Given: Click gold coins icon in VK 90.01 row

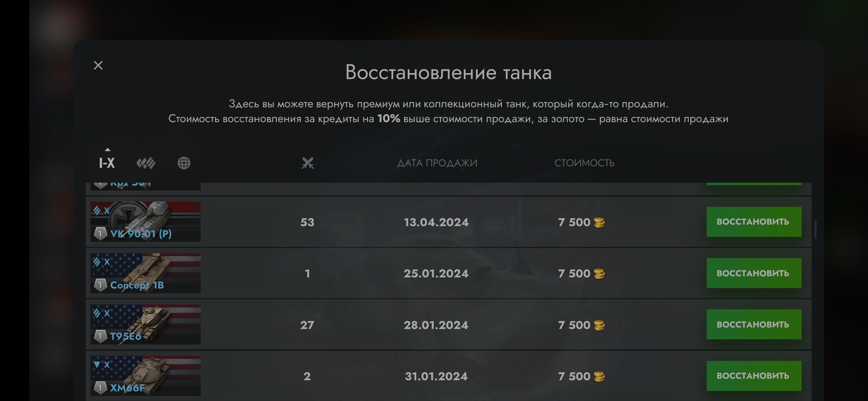Looking at the screenshot, I should click(x=599, y=222).
